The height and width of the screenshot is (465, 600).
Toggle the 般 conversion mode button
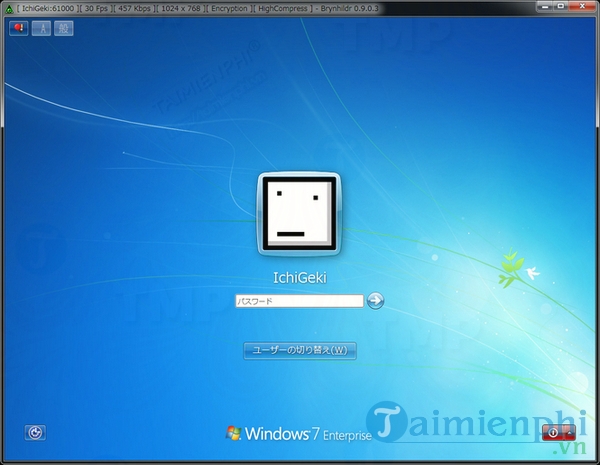[x=64, y=28]
